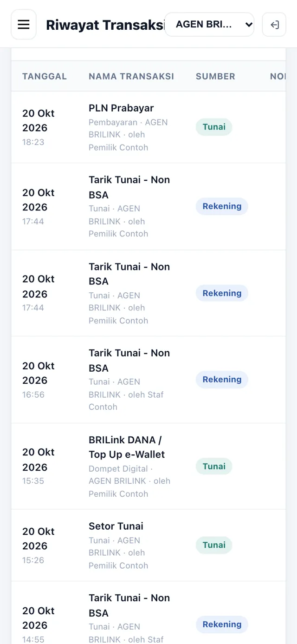Viewport: 297px width, 644px height.
Task: Click the Tunai badge on PLN Prabayar row
Action: click(214, 127)
